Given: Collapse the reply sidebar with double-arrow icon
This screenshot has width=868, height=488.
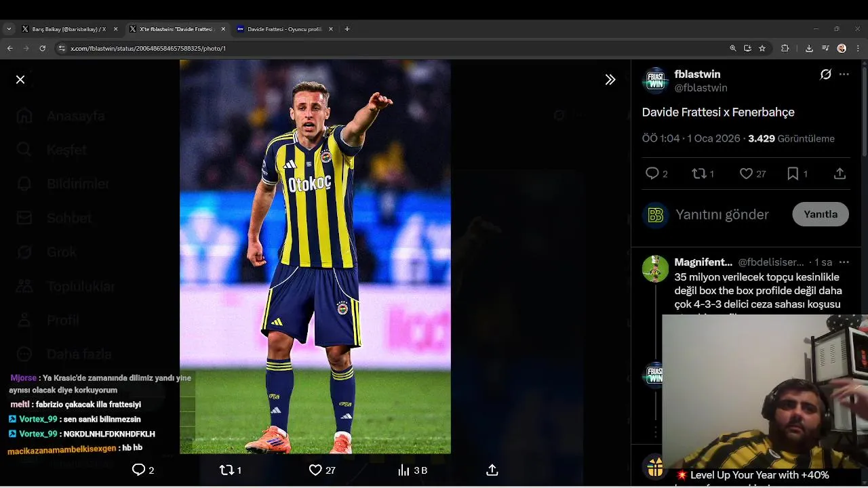Looking at the screenshot, I should pos(610,79).
